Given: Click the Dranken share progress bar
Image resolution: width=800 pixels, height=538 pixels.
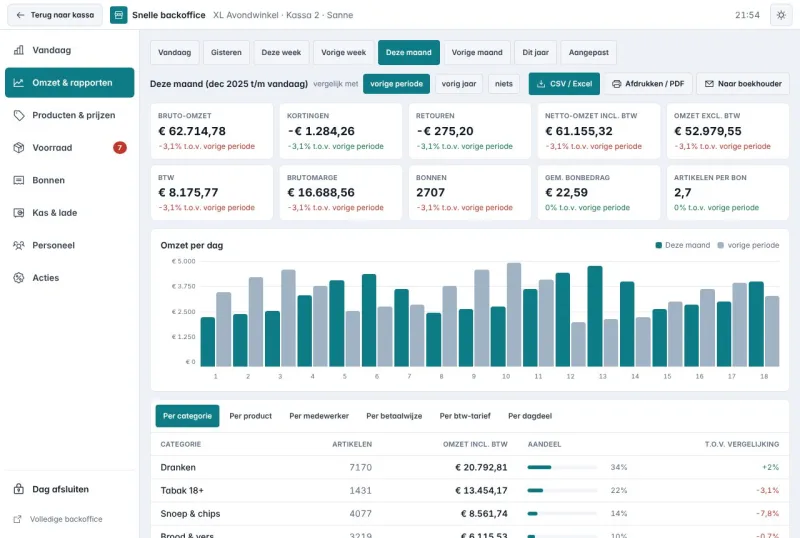Looking at the screenshot, I should click(562, 467).
